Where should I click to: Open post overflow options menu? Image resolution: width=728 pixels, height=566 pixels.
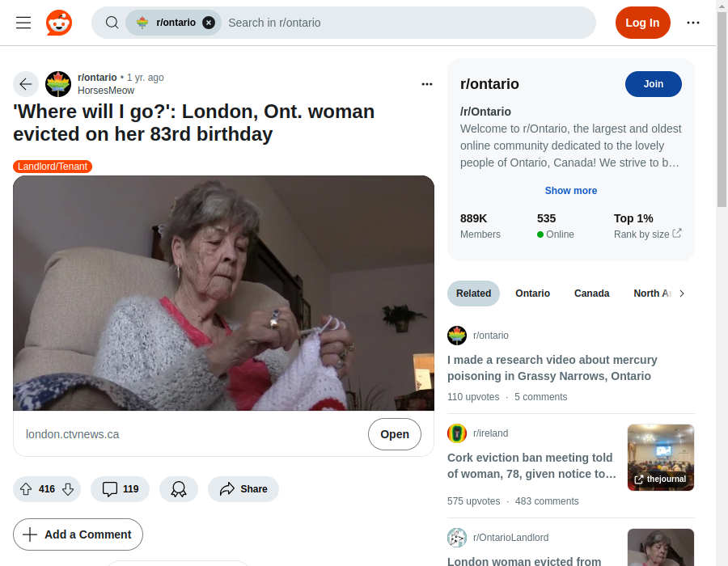pyautogui.click(x=426, y=84)
